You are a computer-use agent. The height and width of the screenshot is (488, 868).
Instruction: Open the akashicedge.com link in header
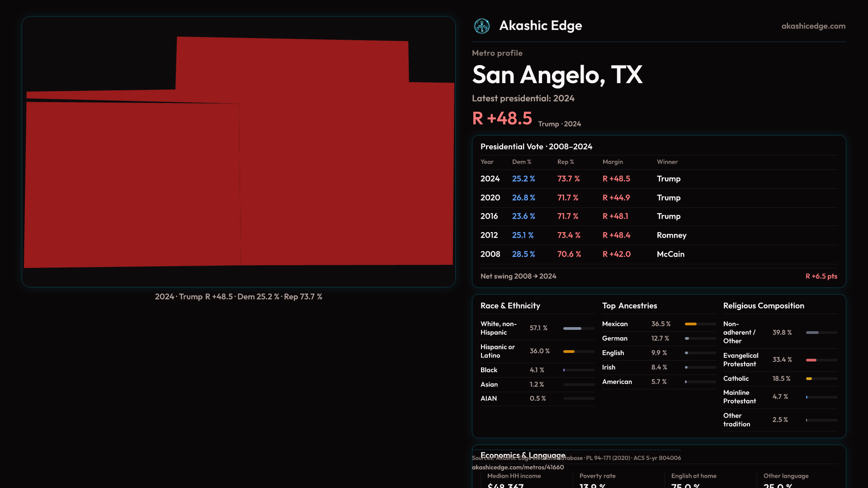pos(813,26)
